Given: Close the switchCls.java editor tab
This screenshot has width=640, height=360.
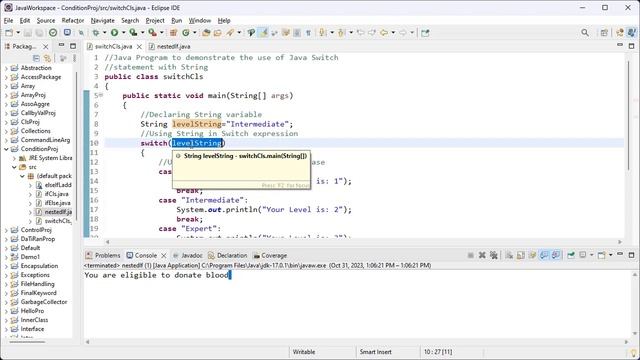Looking at the screenshot, I should click(x=139, y=47).
